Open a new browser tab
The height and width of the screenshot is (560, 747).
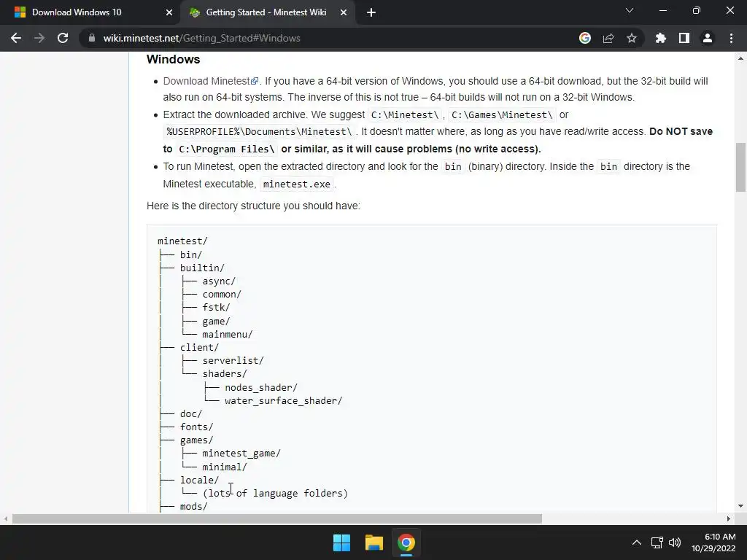tap(371, 12)
